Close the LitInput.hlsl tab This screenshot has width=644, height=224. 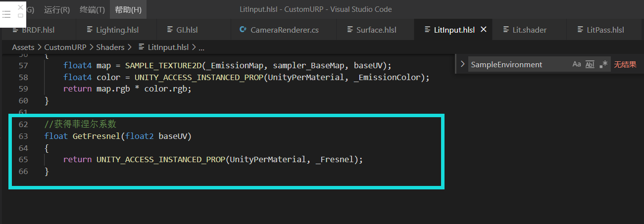click(484, 30)
